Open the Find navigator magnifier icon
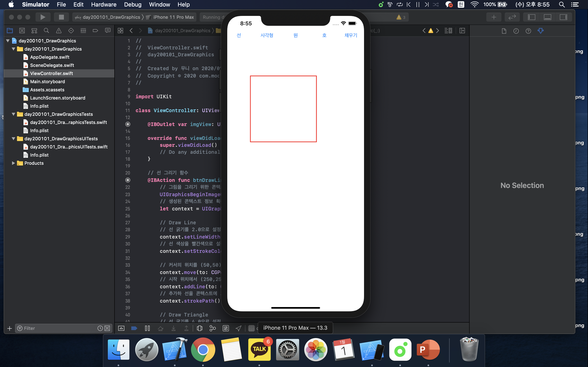Viewport: 588px width, 367px height. click(46, 31)
